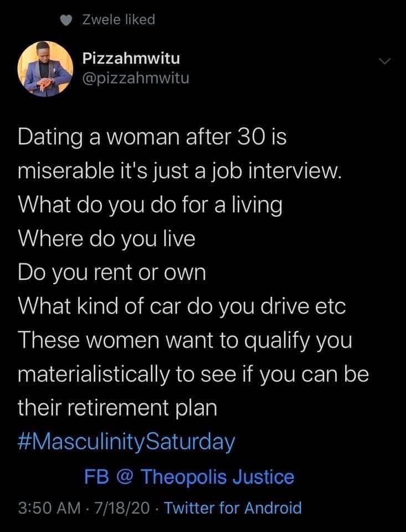Click the line 'their retirement plan'
Viewport: 406px width, 532px height.
pyautogui.click(x=117, y=408)
